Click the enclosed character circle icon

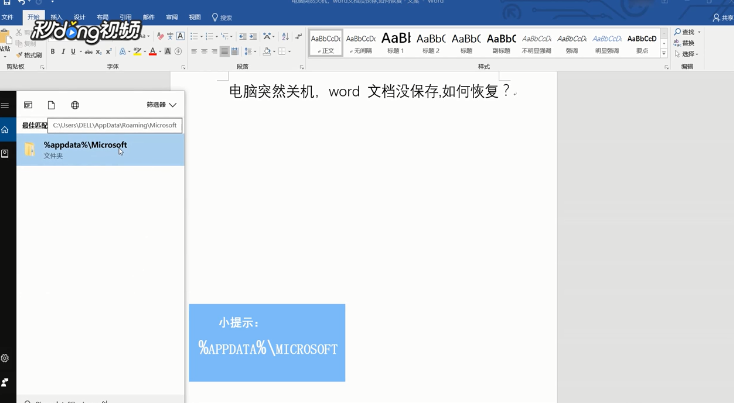[x=178, y=51]
